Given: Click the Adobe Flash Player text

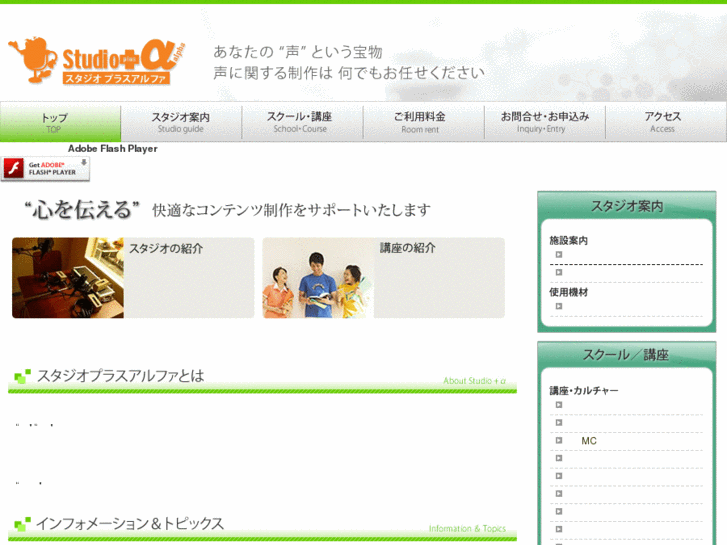Looking at the screenshot, I should coord(113,148).
